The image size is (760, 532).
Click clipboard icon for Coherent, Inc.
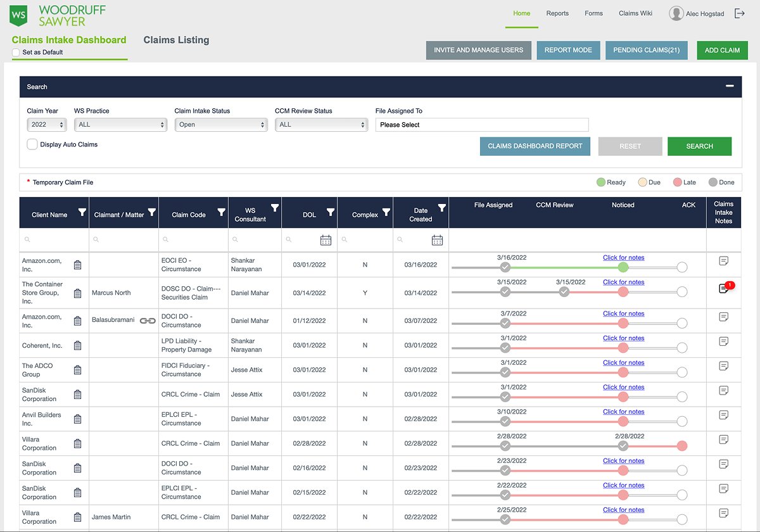coord(78,345)
